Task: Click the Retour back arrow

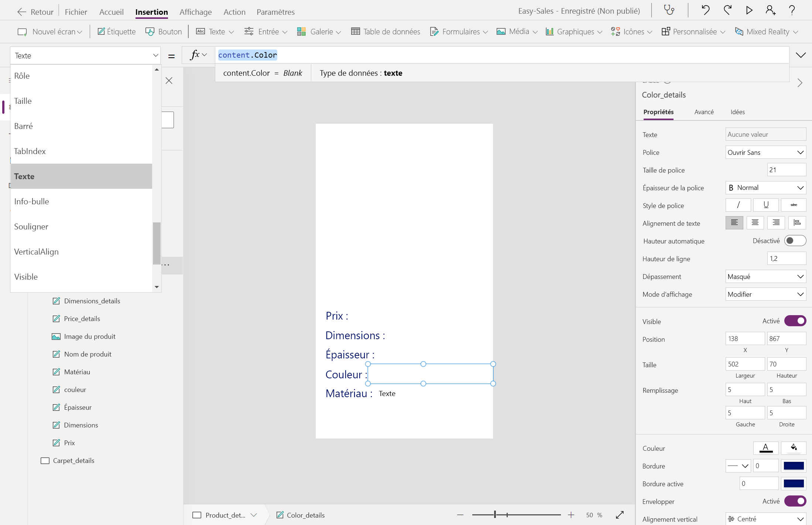Action: coord(35,12)
